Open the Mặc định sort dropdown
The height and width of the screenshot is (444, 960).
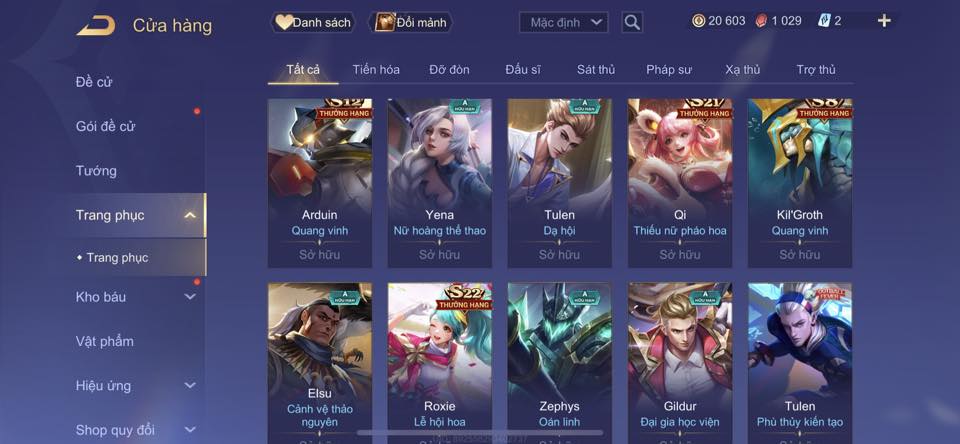coord(564,23)
